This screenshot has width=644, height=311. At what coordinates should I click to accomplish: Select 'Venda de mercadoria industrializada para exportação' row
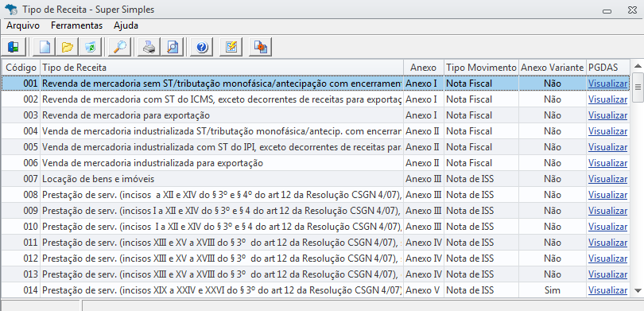[x=316, y=163]
